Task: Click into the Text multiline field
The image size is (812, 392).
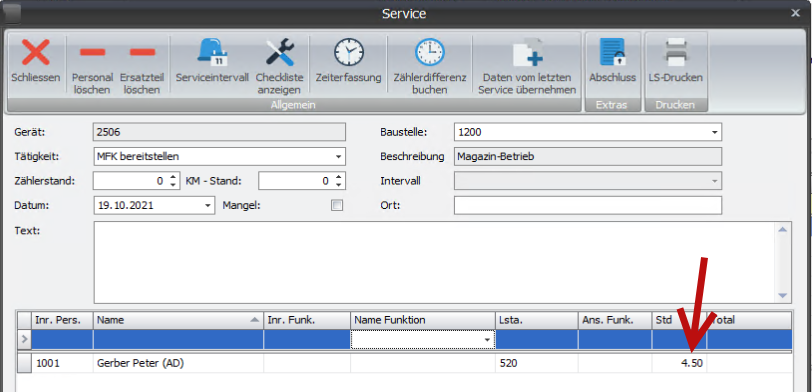Action: [434, 262]
